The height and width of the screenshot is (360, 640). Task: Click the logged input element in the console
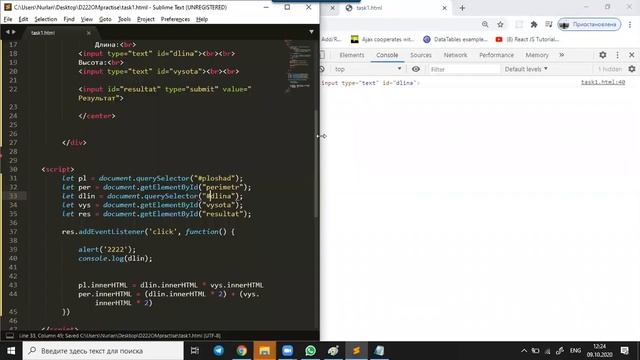coord(370,83)
